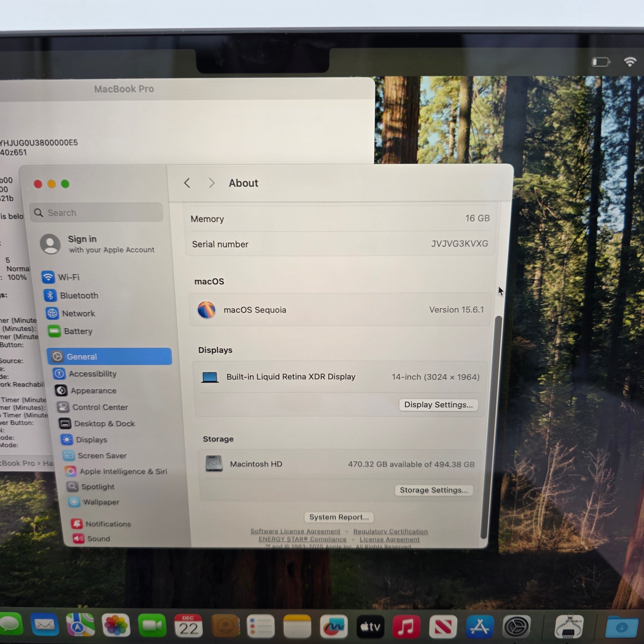Open Apple Intelligence & Siri settings

pyautogui.click(x=123, y=471)
